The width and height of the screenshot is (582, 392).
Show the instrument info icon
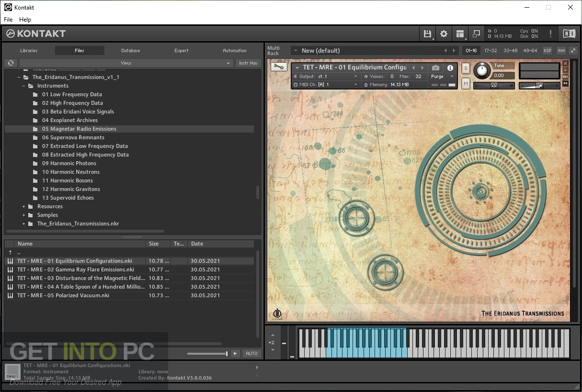450,68
